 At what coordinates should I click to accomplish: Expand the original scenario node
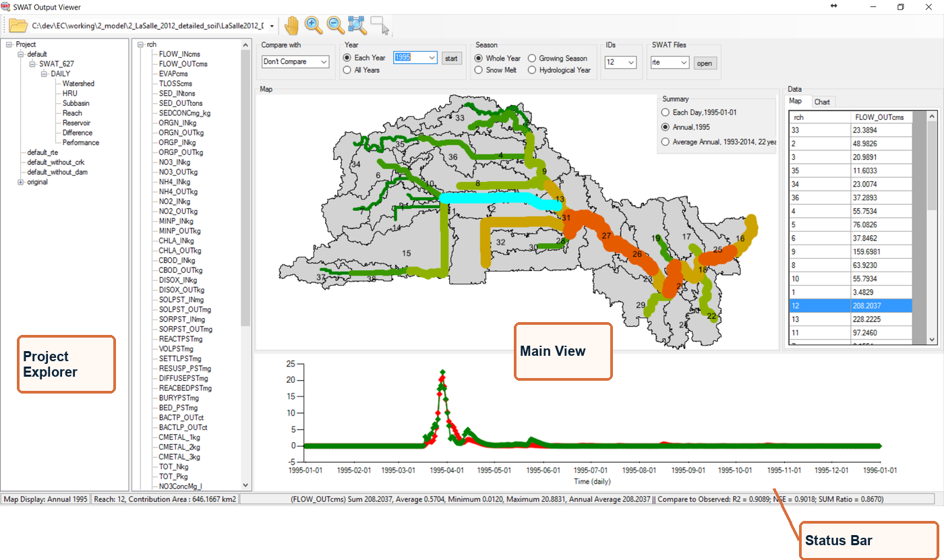tap(20, 182)
